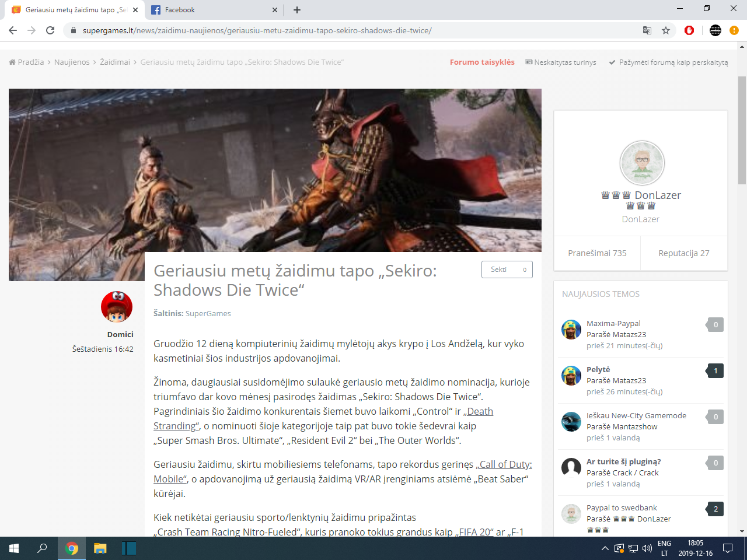The image size is (747, 560).
Task: Go forward with the browser forward arrow
Action: click(x=32, y=30)
